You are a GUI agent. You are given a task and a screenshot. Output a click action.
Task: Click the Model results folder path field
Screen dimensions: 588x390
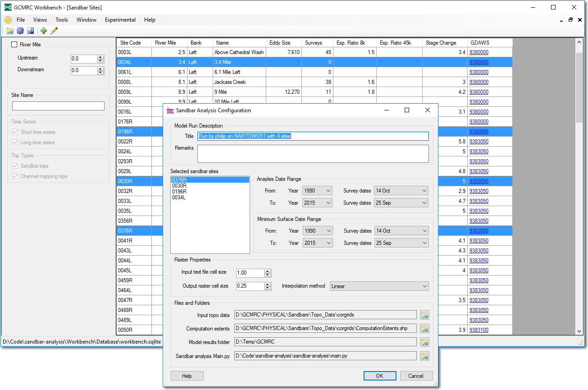(x=325, y=342)
